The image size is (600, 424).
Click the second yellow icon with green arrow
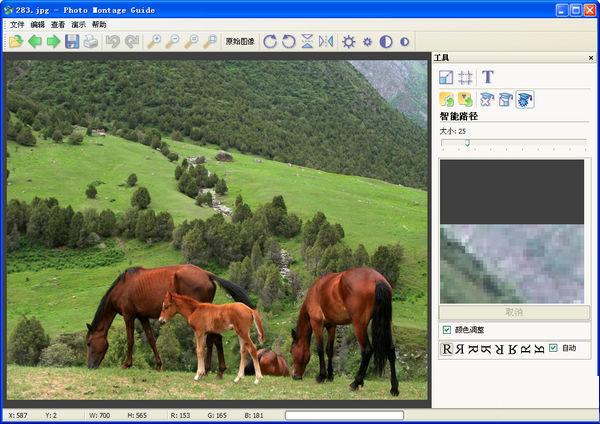pos(465,100)
